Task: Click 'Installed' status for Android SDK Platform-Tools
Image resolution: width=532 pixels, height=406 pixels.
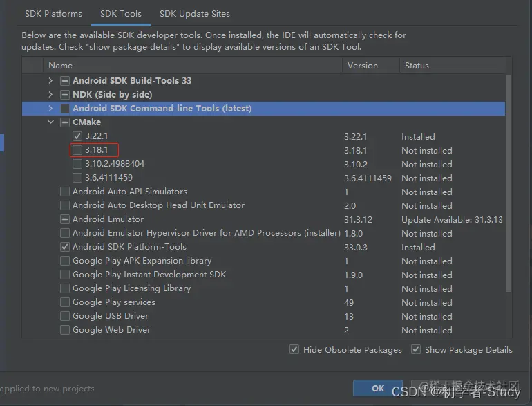Action: click(418, 248)
